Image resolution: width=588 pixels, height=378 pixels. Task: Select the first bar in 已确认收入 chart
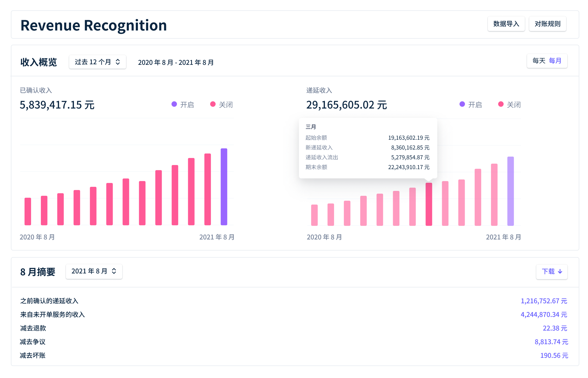coord(28,212)
